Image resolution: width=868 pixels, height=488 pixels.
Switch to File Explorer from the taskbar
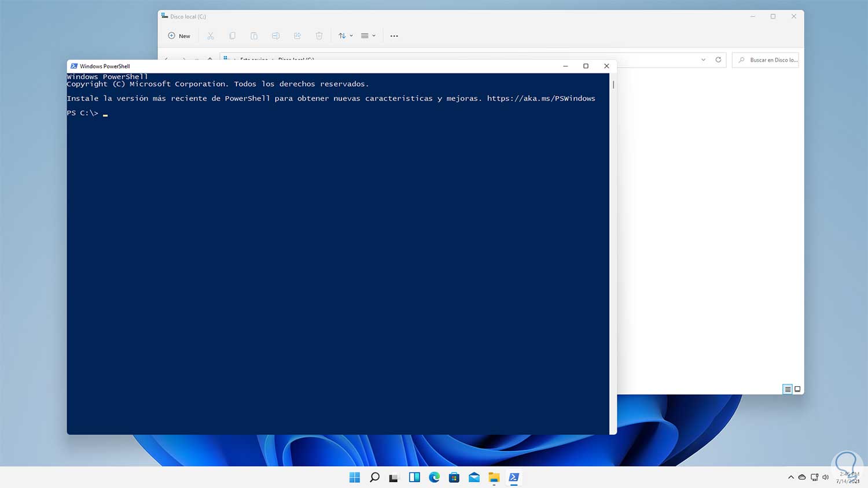[x=494, y=477]
